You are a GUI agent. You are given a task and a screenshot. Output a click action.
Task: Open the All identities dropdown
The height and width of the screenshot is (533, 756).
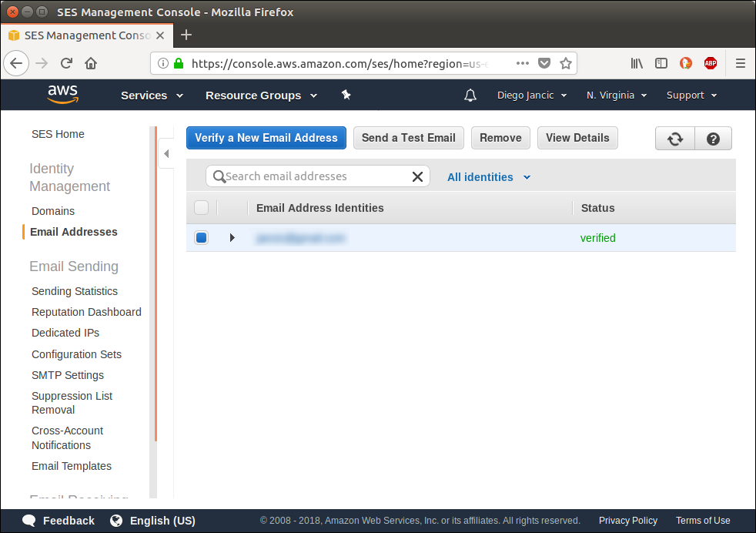[487, 176]
